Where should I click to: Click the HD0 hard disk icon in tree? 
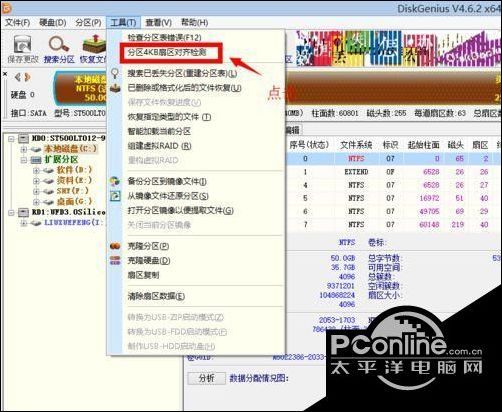coord(23,138)
